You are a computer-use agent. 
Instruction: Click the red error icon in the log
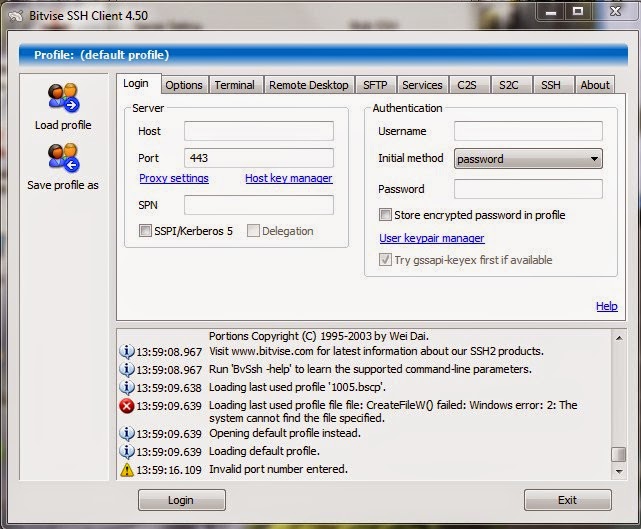click(x=127, y=406)
